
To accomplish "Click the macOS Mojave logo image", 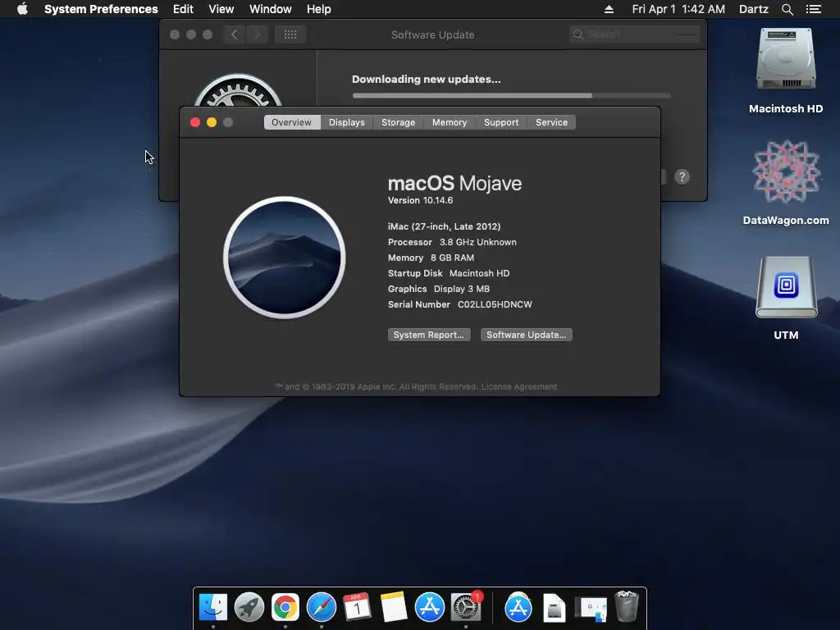I will click(284, 258).
